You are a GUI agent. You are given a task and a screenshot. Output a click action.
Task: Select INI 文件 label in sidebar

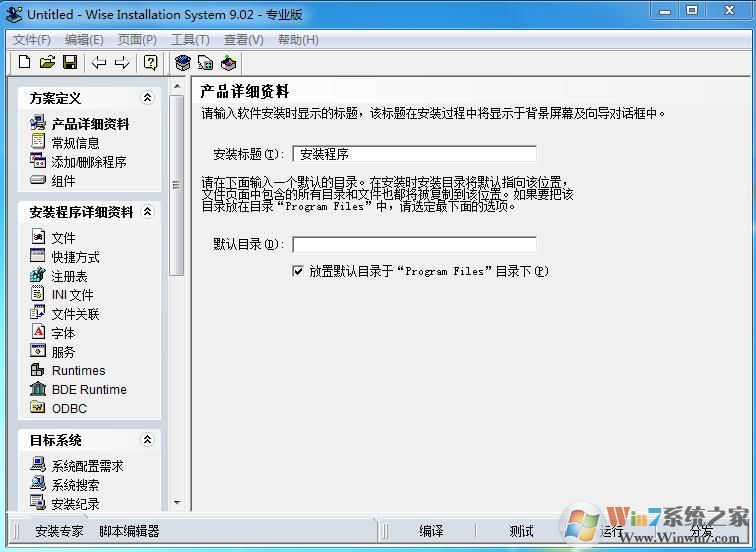pyautogui.click(x=72, y=295)
